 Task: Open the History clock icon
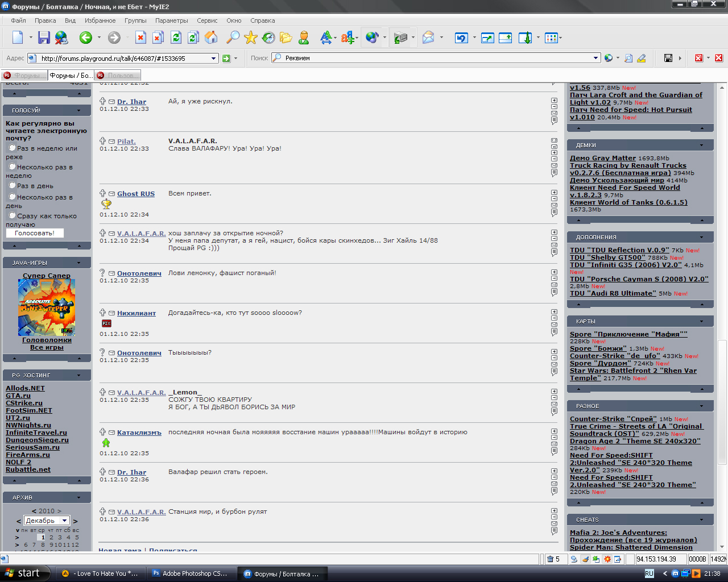coord(268,38)
